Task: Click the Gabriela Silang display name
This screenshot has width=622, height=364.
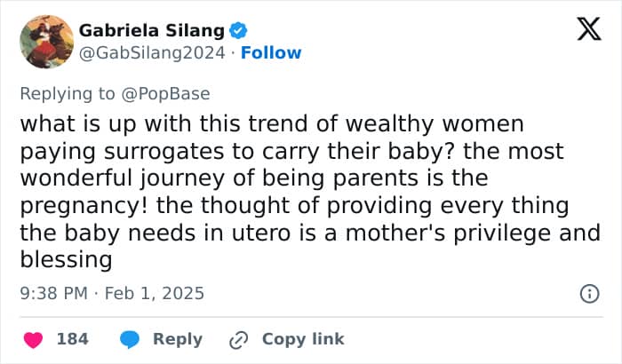Action: click(x=152, y=31)
